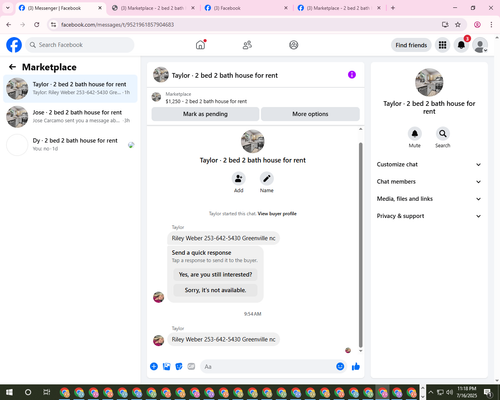Open Chrome three-dot menu
500x400 pixels.
pyautogui.click(x=491, y=25)
